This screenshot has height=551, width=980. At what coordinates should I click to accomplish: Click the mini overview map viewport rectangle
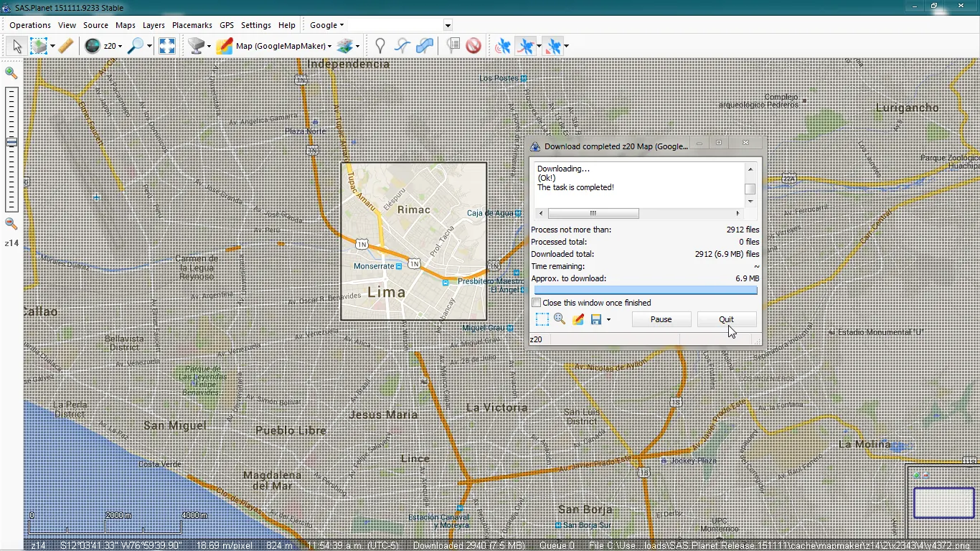coord(944,503)
